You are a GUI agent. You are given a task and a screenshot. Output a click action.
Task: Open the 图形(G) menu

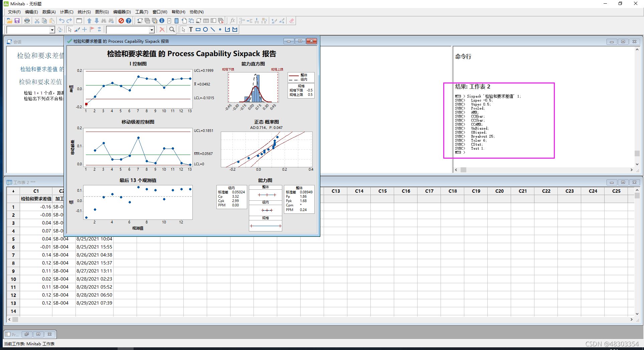(102, 12)
